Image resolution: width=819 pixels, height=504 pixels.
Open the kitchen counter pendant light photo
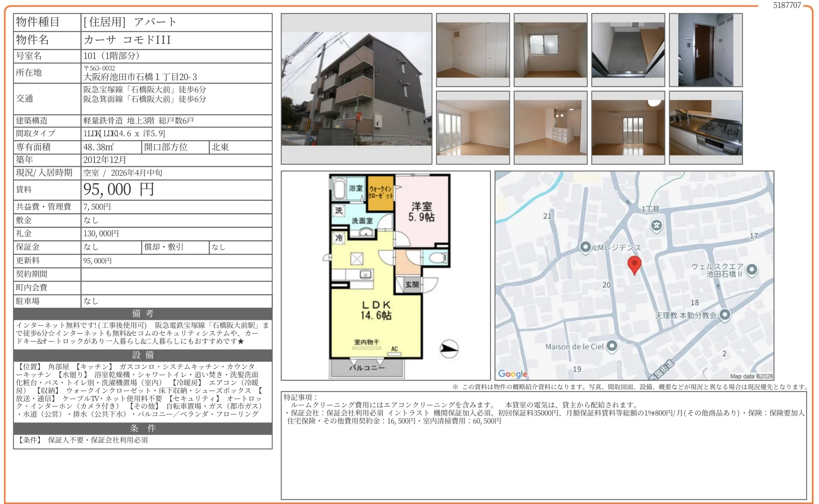pos(550,127)
